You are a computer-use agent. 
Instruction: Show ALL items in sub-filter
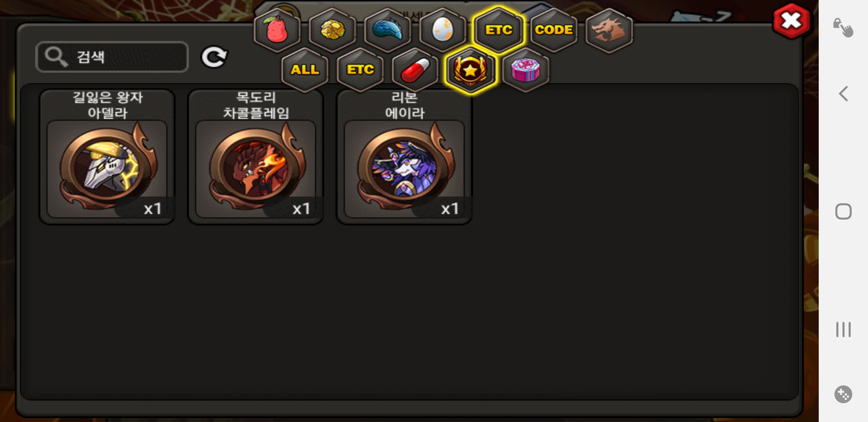(305, 70)
